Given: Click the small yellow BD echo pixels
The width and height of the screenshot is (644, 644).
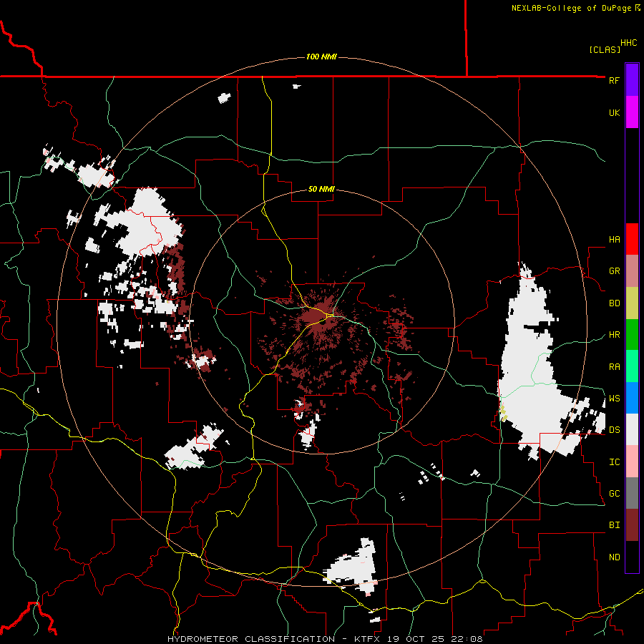Looking at the screenshot, I should point(503,413).
